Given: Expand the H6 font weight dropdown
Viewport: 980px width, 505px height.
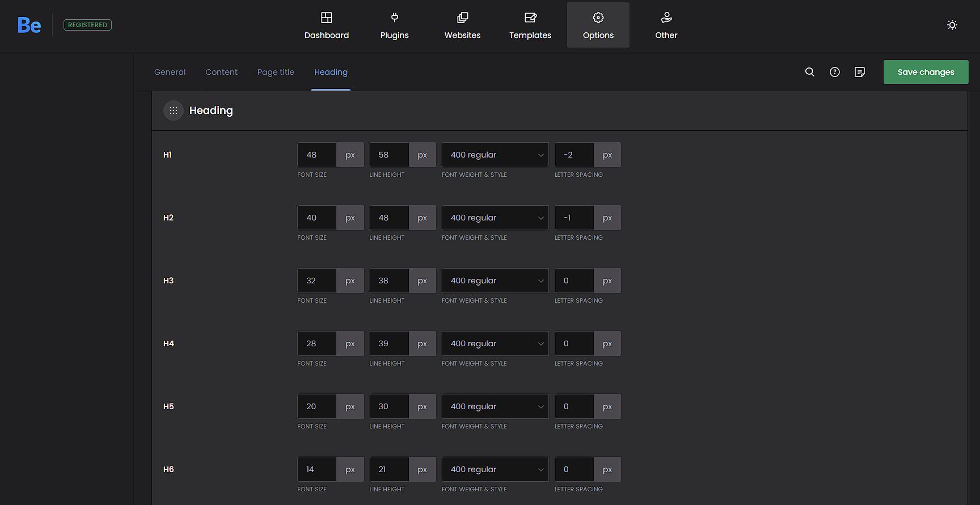Looking at the screenshot, I should pyautogui.click(x=495, y=469).
